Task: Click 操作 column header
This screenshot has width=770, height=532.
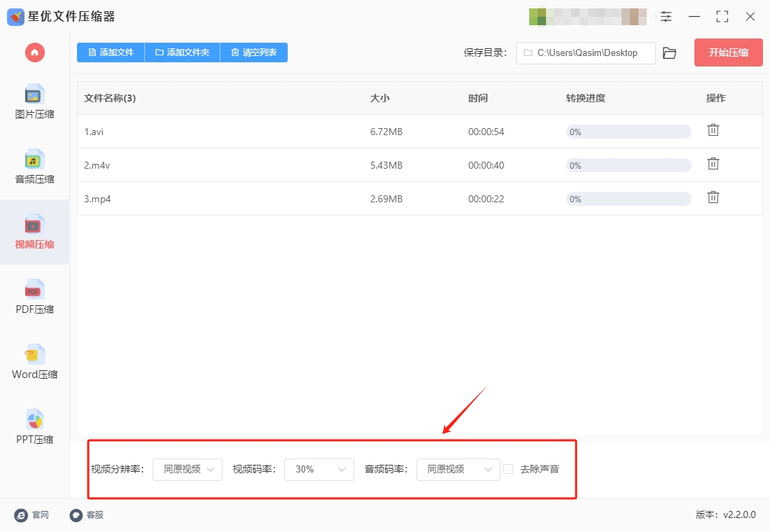Action: (x=716, y=98)
